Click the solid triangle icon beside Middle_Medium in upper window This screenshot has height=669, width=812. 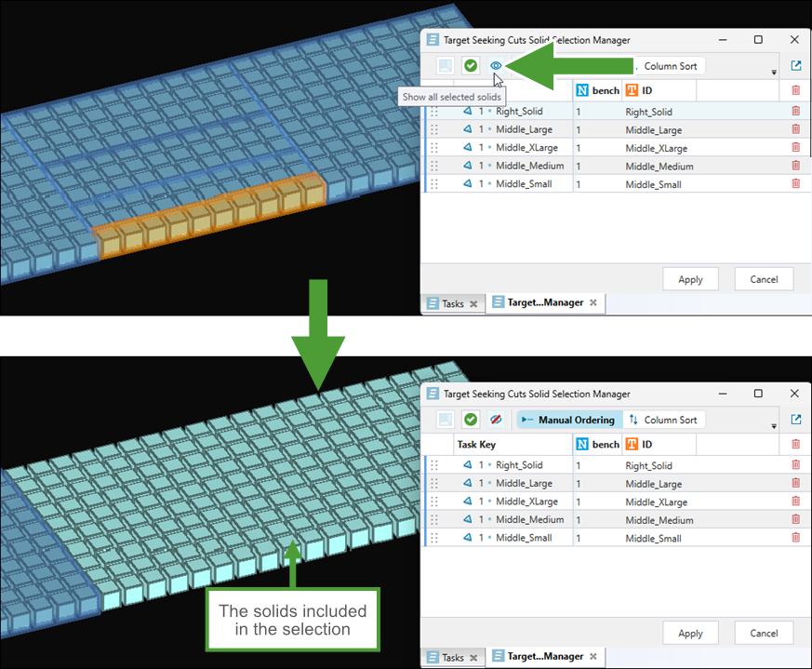[468, 166]
